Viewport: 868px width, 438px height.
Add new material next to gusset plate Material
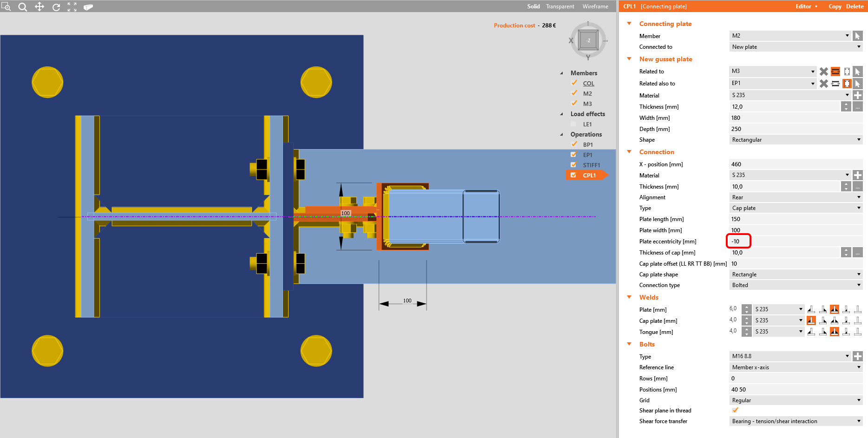[858, 95]
